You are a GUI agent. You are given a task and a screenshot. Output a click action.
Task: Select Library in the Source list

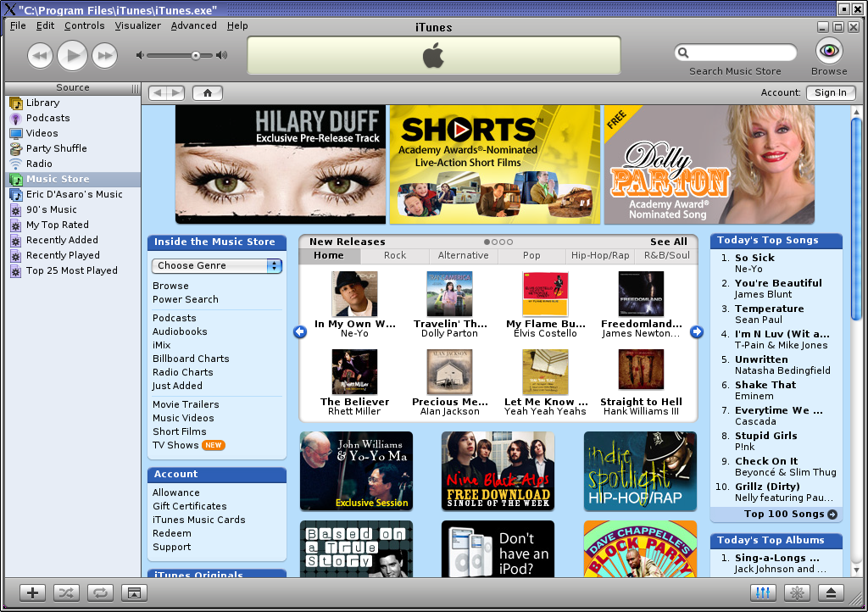tap(73, 103)
